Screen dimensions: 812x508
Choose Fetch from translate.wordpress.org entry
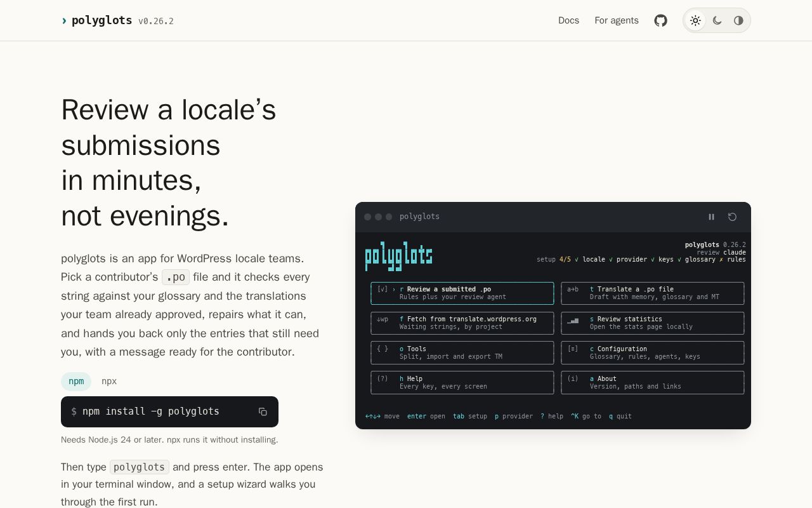tap(462, 323)
